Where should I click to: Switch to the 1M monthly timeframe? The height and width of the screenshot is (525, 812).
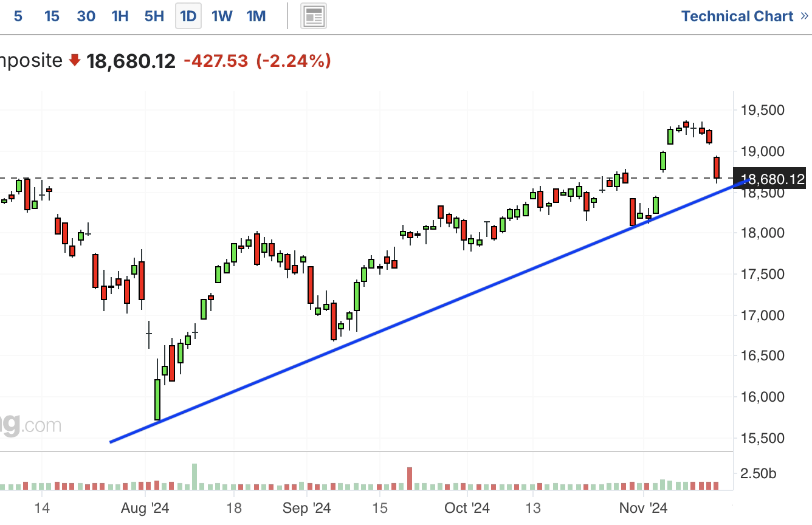point(256,16)
